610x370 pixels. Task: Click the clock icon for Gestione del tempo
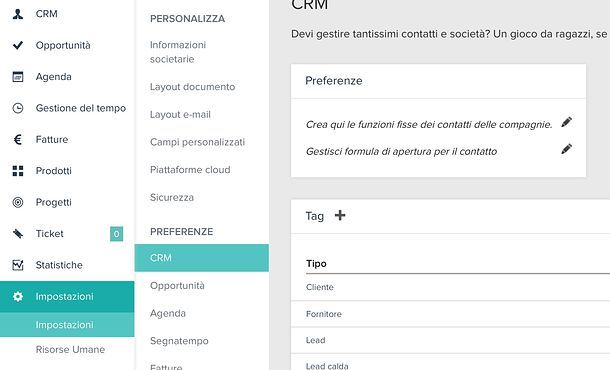(x=18, y=108)
